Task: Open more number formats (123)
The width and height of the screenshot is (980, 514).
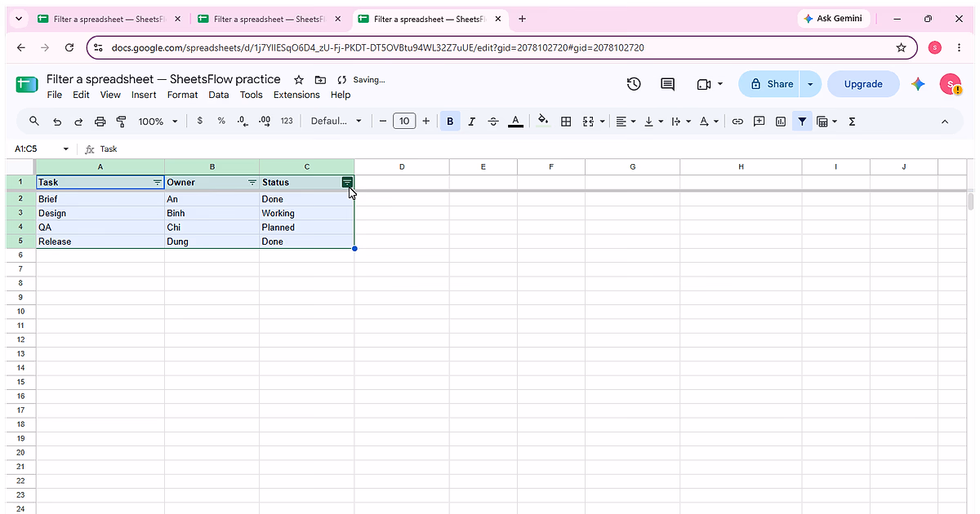Action: tap(287, 121)
